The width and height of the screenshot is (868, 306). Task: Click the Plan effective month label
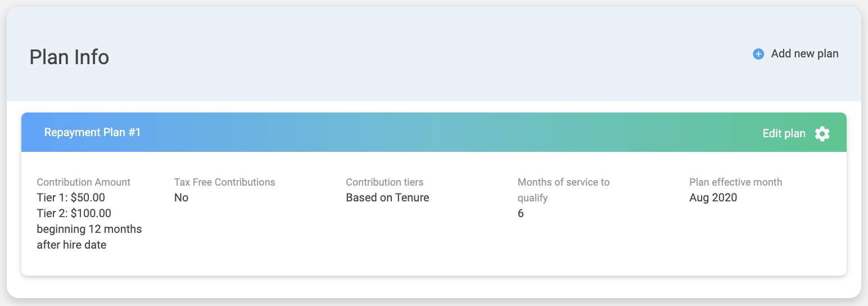[x=735, y=182]
